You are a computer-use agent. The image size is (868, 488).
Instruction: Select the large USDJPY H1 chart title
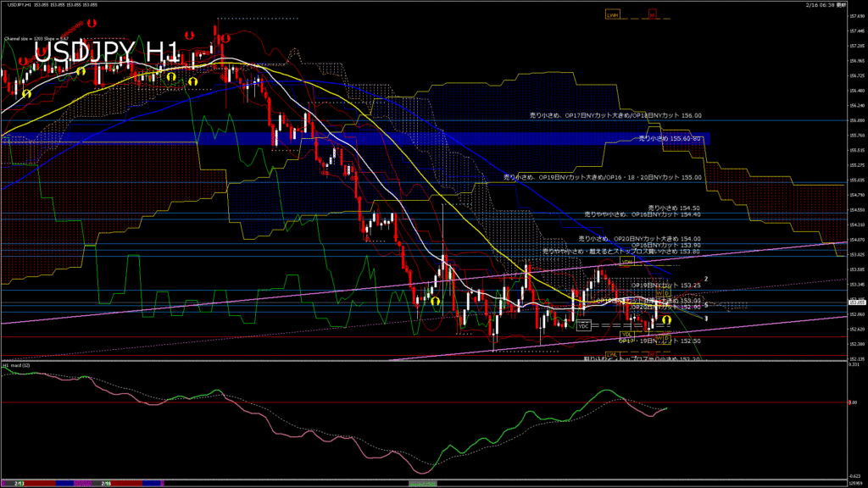pyautogui.click(x=106, y=53)
